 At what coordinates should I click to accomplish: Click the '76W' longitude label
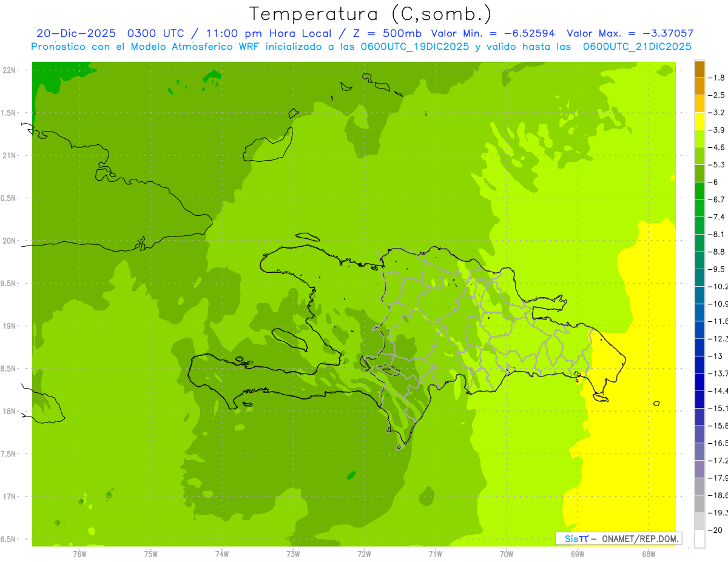tap(79, 554)
